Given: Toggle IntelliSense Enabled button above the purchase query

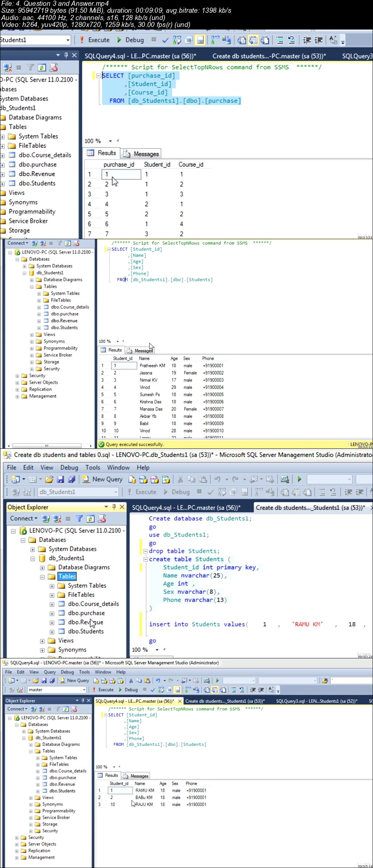Looking at the screenshot, I should [200, 40].
